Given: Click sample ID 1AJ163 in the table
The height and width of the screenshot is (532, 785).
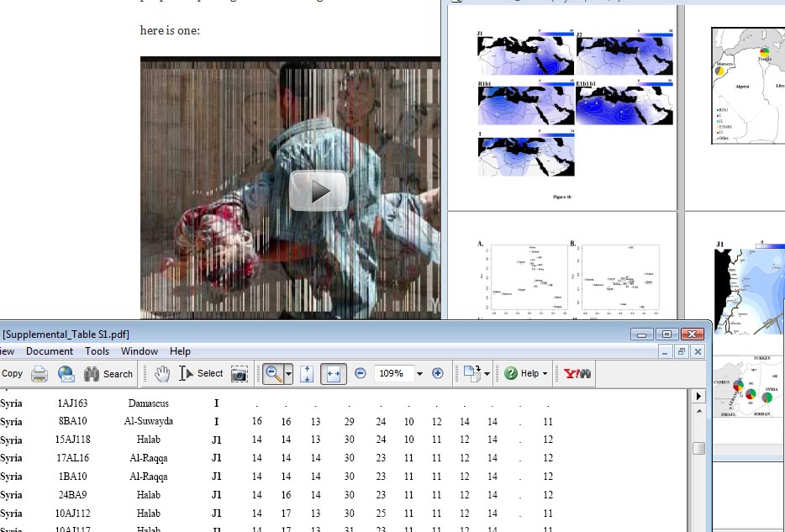Looking at the screenshot, I should [x=72, y=403].
